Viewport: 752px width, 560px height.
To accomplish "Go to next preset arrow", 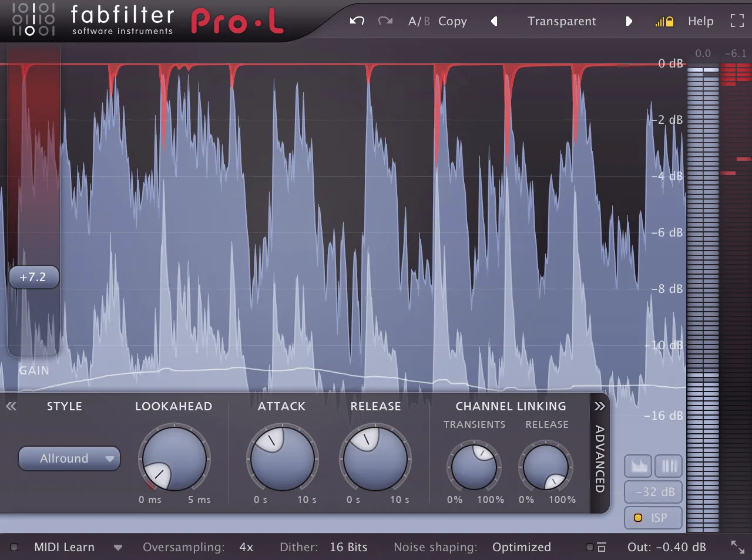I will (629, 21).
